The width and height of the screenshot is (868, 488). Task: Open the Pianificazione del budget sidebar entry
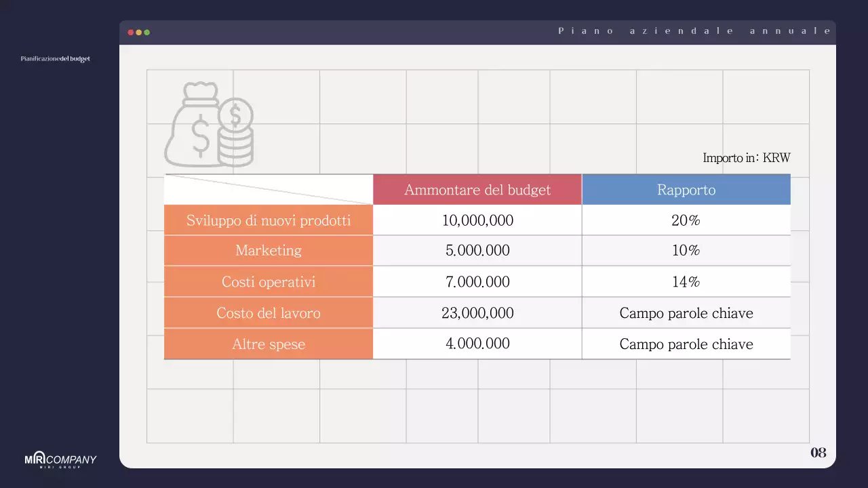point(54,59)
